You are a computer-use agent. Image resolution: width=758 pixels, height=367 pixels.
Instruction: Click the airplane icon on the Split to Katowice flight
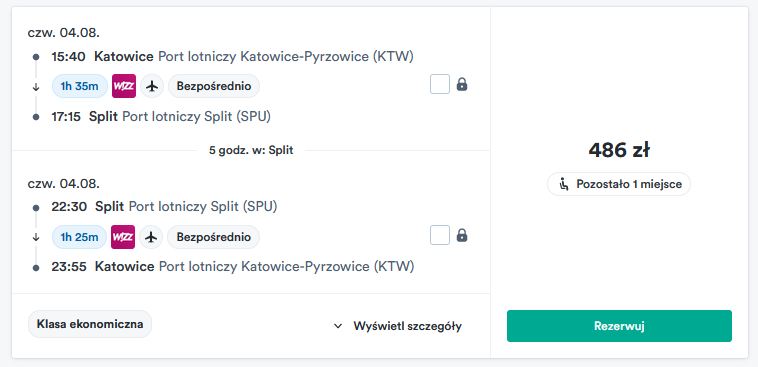tap(151, 237)
